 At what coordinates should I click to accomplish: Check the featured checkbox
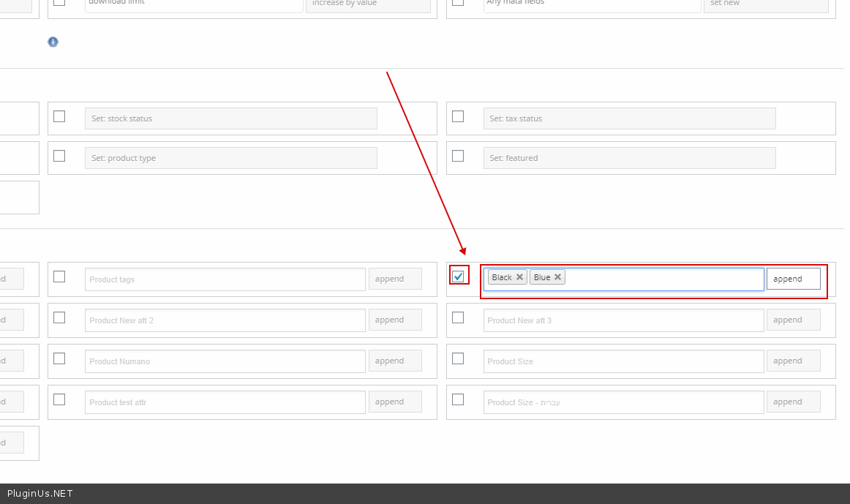coord(458,156)
